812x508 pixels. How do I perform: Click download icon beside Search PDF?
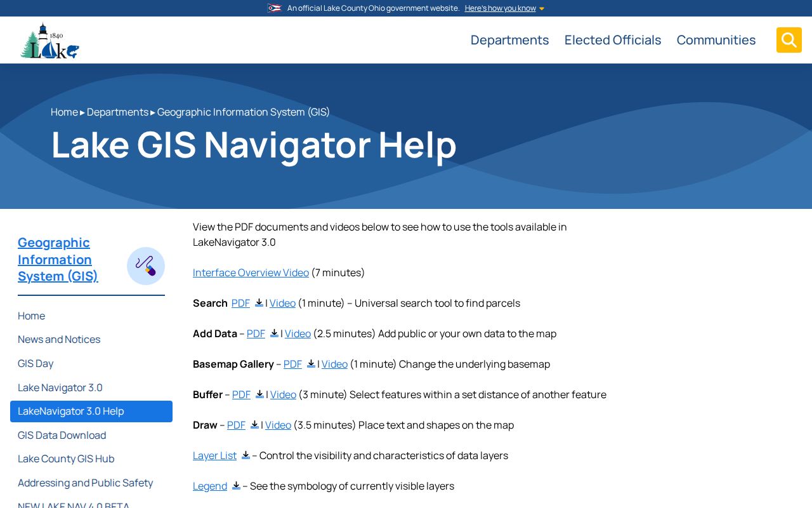[259, 303]
